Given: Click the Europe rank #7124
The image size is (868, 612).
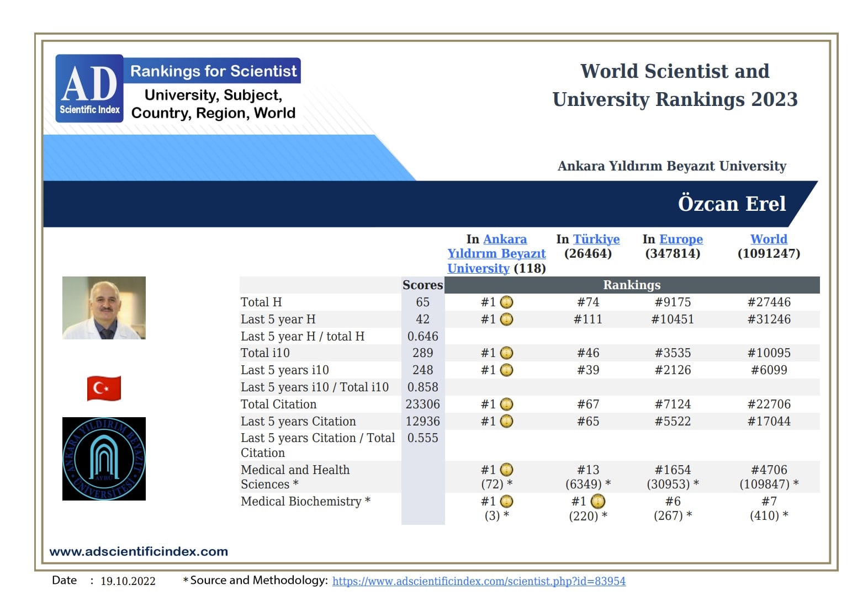Looking at the screenshot, I should click(673, 405).
